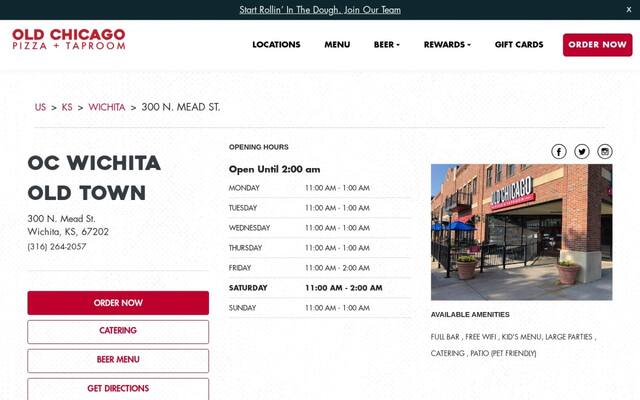The image size is (640, 400).
Task: Navigate to US breadcrumb
Action: click(x=40, y=107)
